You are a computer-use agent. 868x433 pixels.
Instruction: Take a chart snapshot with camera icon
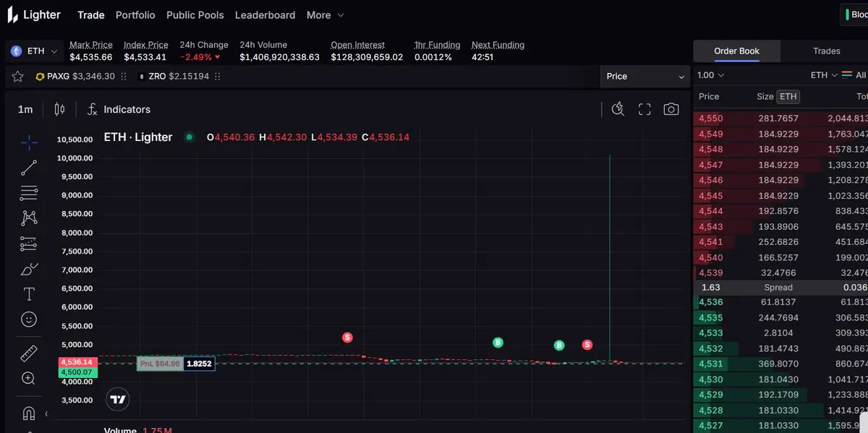coord(671,109)
